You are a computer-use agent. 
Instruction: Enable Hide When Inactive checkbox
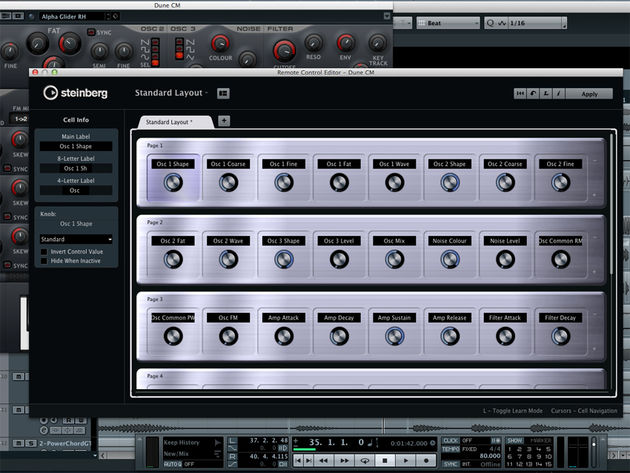(44, 261)
